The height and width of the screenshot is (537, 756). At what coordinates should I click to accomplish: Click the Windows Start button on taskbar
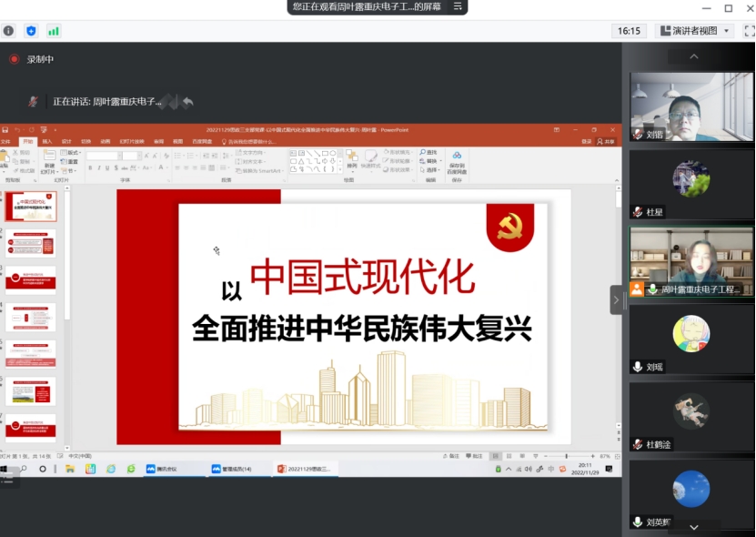click(x=5, y=469)
